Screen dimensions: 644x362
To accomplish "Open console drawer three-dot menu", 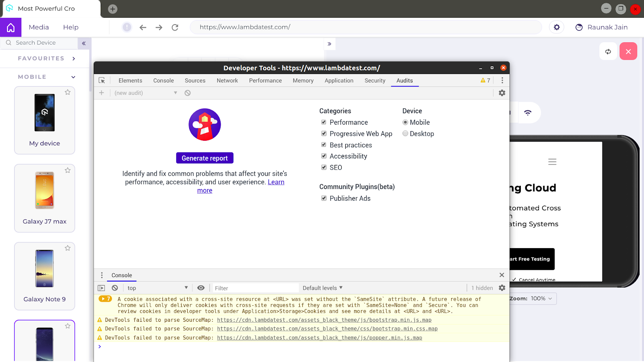I will click(x=102, y=275).
